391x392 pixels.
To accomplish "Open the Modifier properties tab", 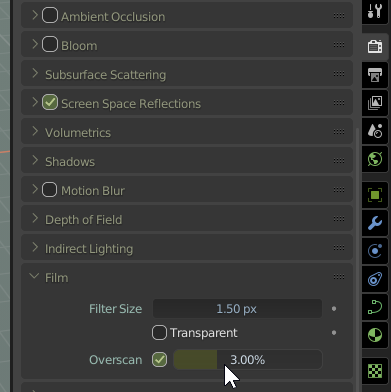I will 375,223.
